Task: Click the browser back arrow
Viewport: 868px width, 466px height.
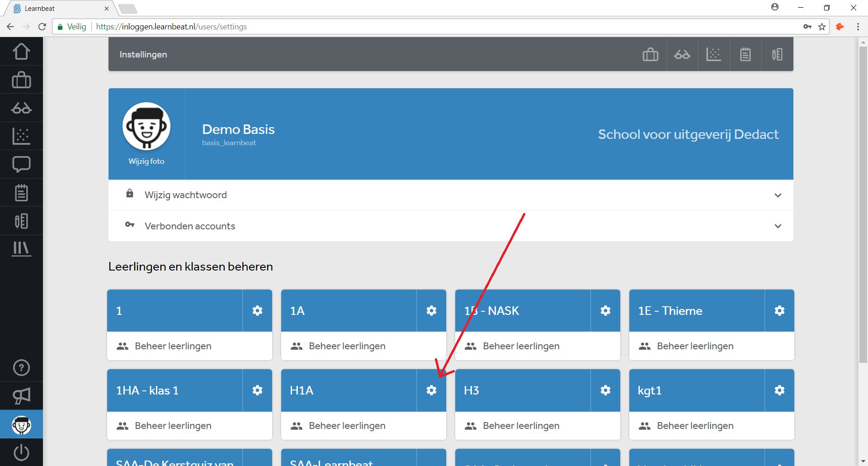Action: (10, 27)
